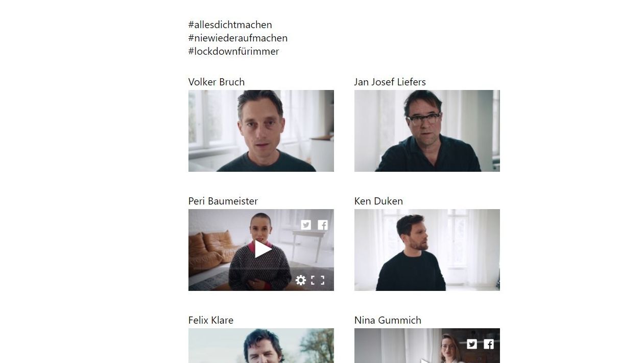The width and height of the screenshot is (644, 363).
Task: Click the Volker Bruch name heading
Action: [x=217, y=82]
